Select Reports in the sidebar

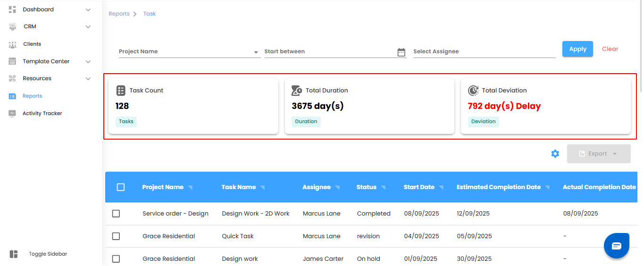pyautogui.click(x=33, y=96)
